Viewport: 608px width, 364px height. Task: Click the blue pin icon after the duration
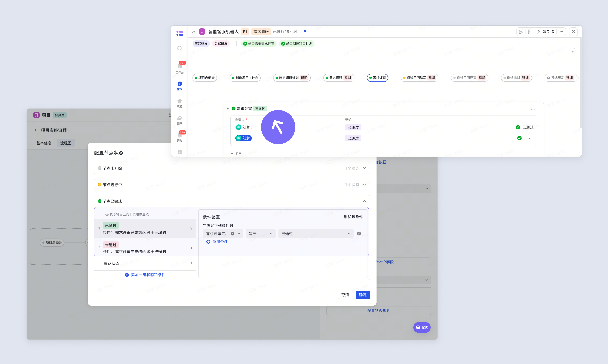(x=305, y=32)
